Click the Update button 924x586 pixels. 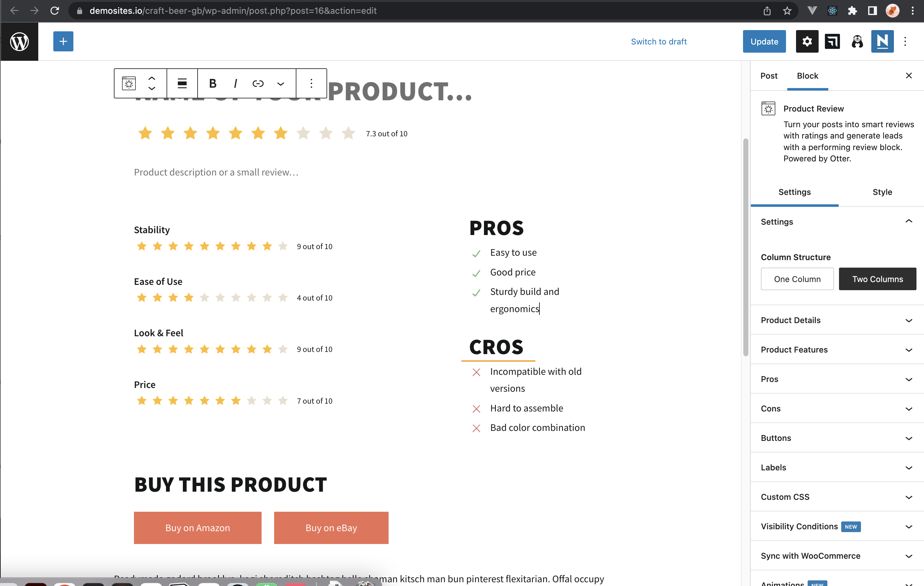pyautogui.click(x=764, y=41)
